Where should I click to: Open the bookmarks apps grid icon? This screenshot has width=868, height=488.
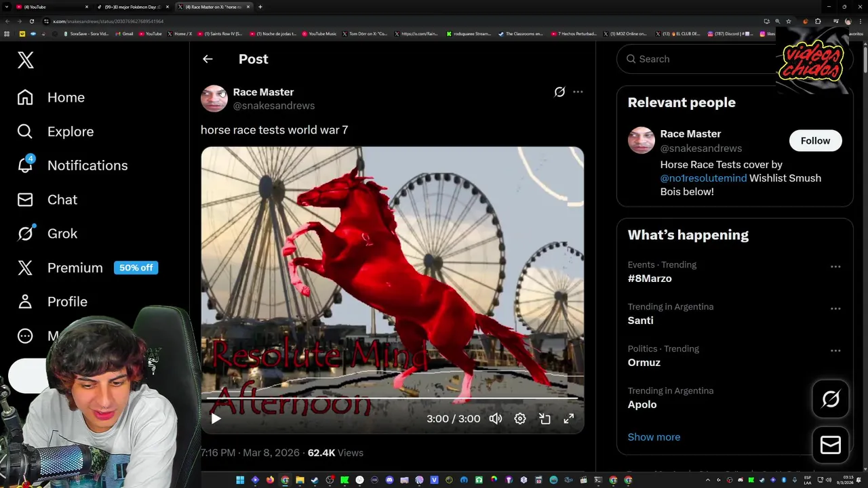pyautogui.click(x=7, y=33)
